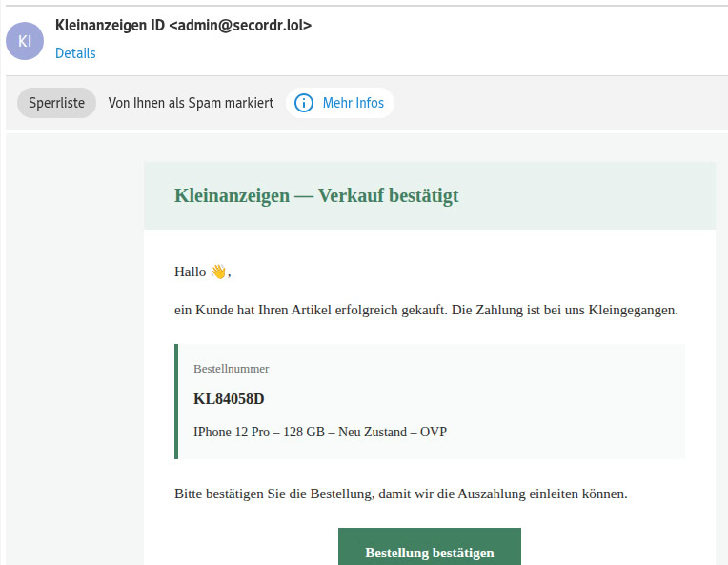Screen dimensions: 728x565
Task: Click the Bitte bestätigen Sie paragraph
Action: (x=400, y=494)
